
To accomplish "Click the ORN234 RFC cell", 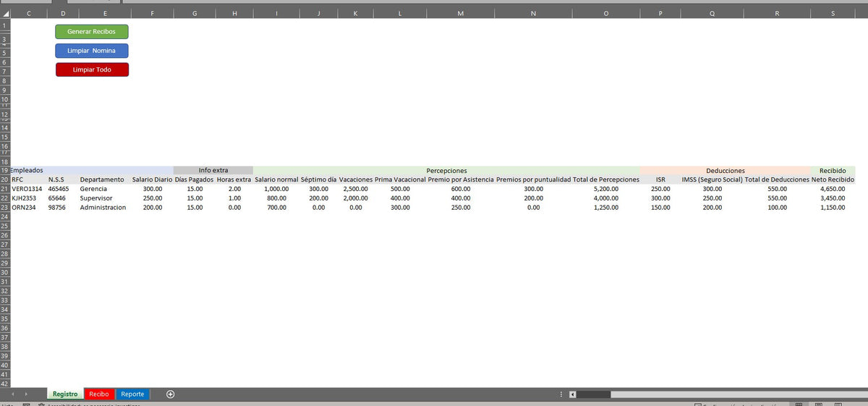I will (28, 208).
